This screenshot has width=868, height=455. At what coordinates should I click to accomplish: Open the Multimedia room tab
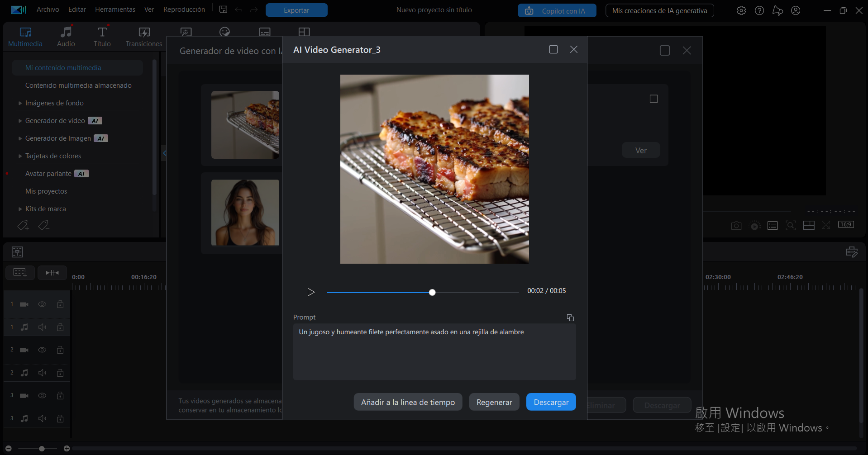(25, 37)
